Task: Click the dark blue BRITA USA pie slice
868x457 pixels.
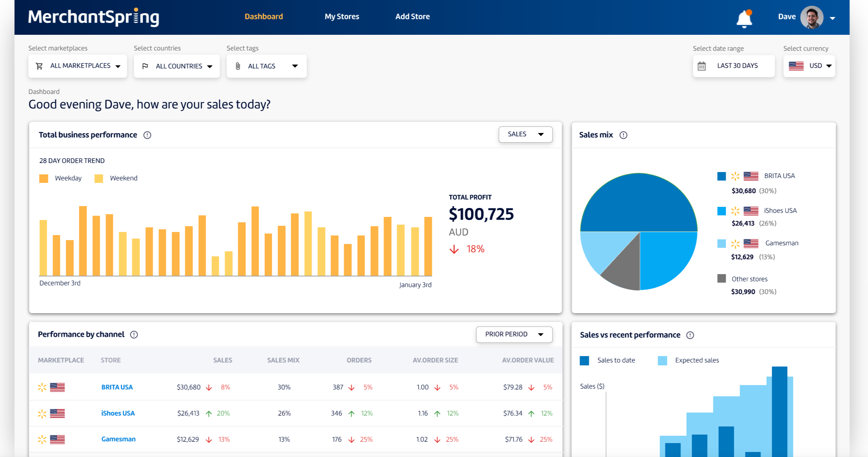Action: [x=639, y=203]
